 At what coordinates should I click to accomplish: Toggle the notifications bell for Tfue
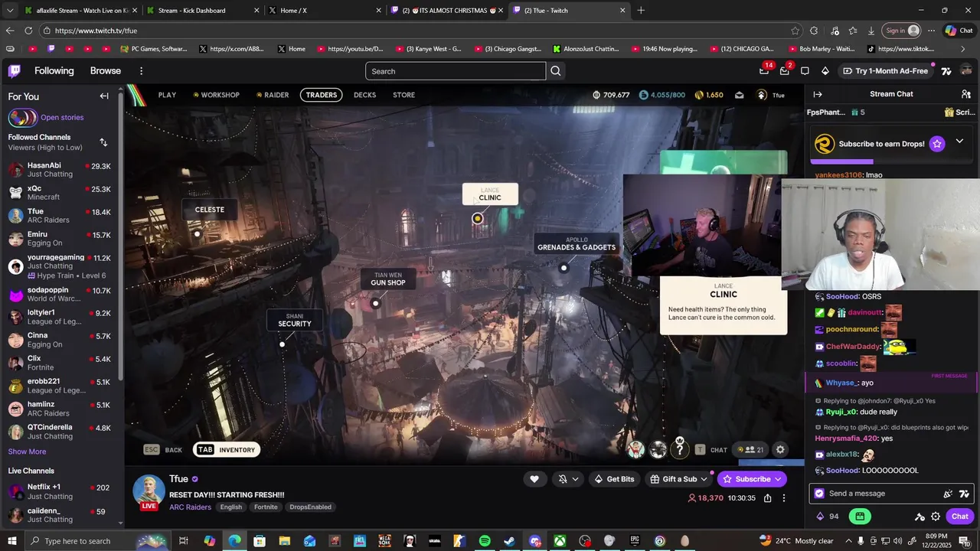(x=563, y=479)
